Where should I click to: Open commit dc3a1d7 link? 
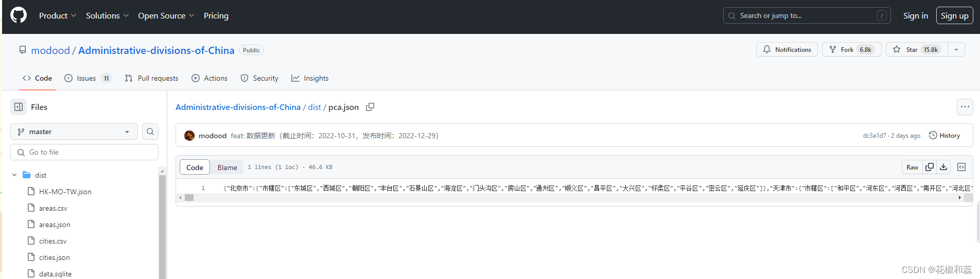(874, 136)
